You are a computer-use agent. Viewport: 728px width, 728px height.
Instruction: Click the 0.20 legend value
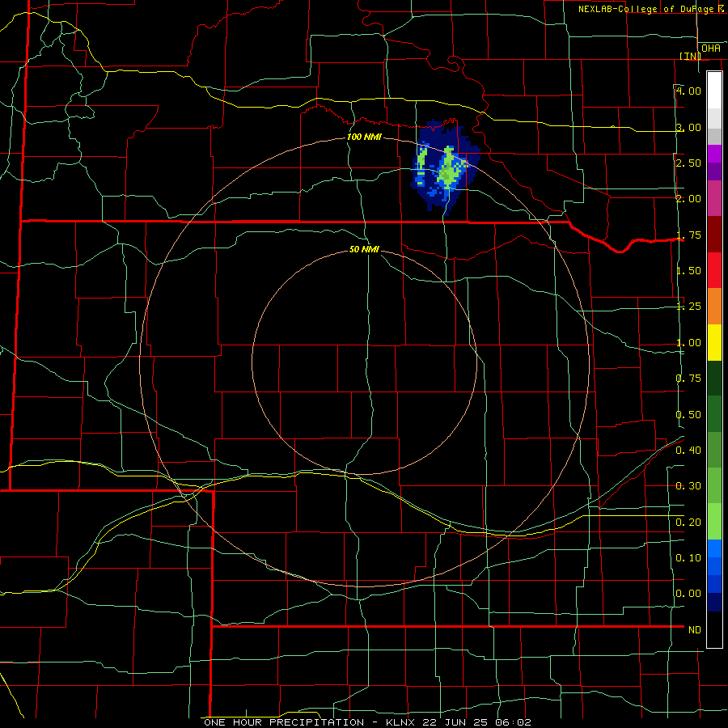pyautogui.click(x=688, y=523)
